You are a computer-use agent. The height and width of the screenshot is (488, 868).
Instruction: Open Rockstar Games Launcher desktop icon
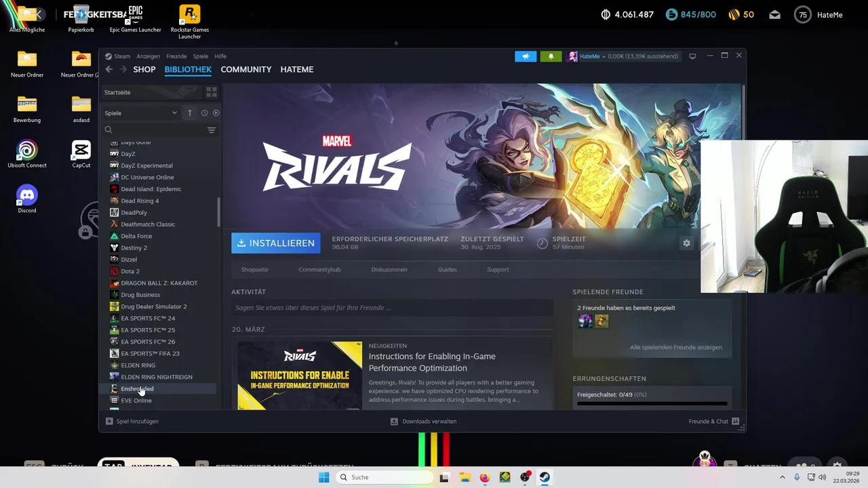190,22
